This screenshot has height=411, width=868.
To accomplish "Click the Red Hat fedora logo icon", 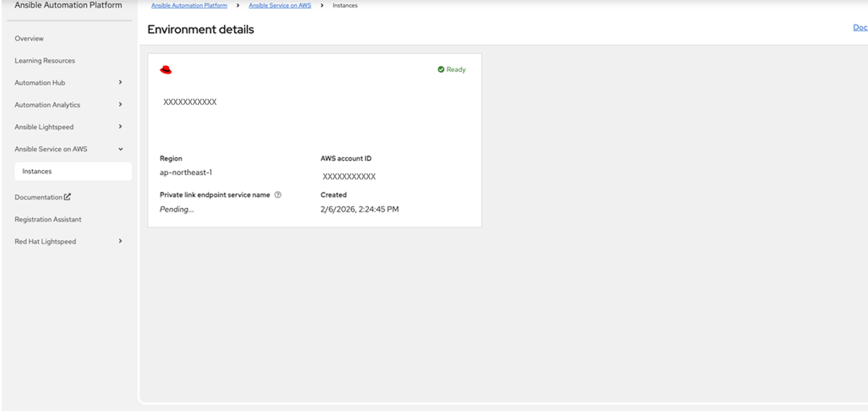I will click(x=166, y=70).
